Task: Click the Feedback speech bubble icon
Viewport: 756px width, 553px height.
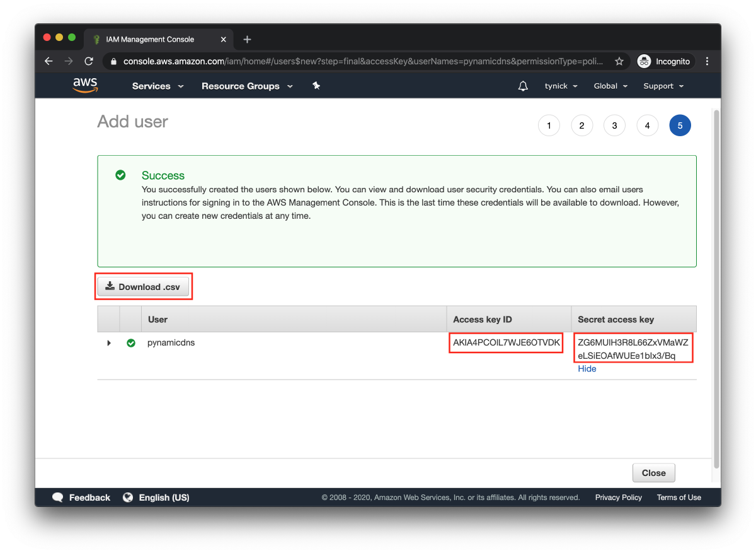Action: [58, 498]
